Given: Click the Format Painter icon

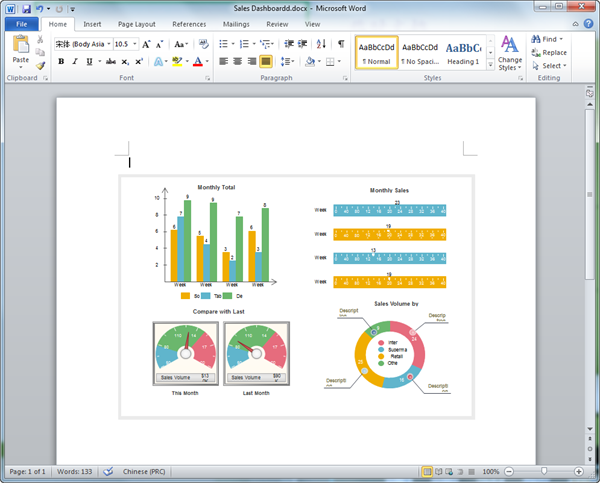Looking at the screenshot, I should point(41,66).
